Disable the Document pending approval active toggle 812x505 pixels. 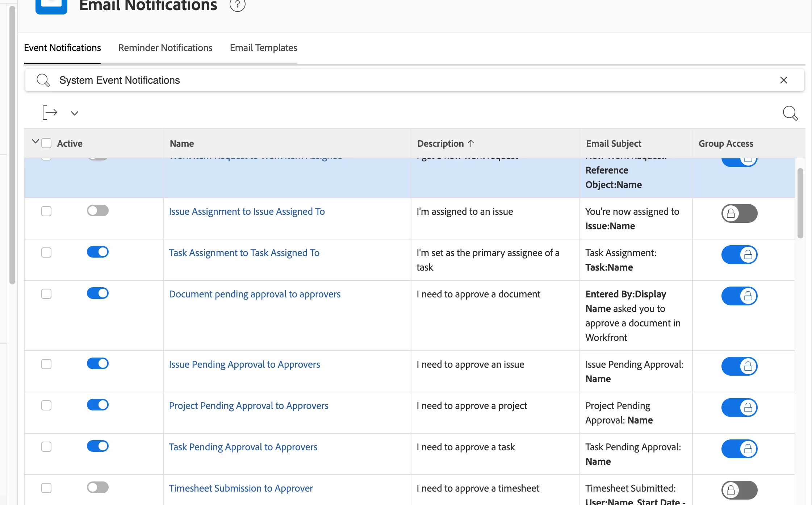point(97,293)
